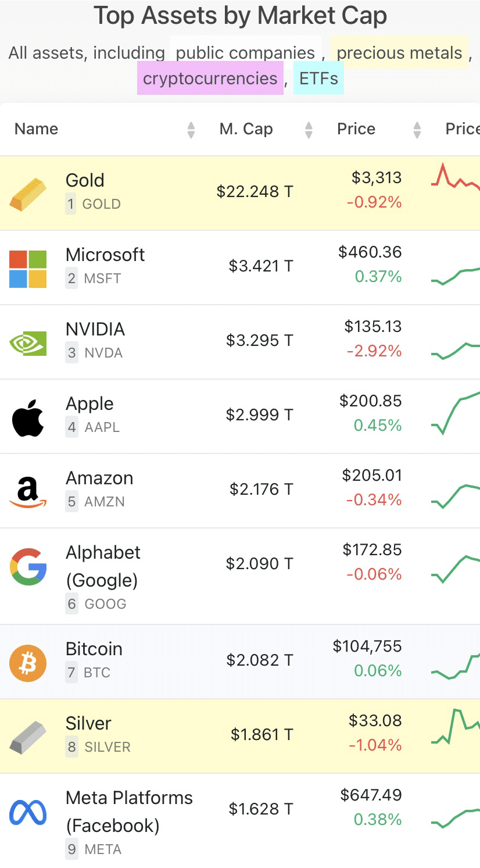This screenshot has width=480, height=868.
Task: Filter by precious metals category
Action: [x=399, y=53]
